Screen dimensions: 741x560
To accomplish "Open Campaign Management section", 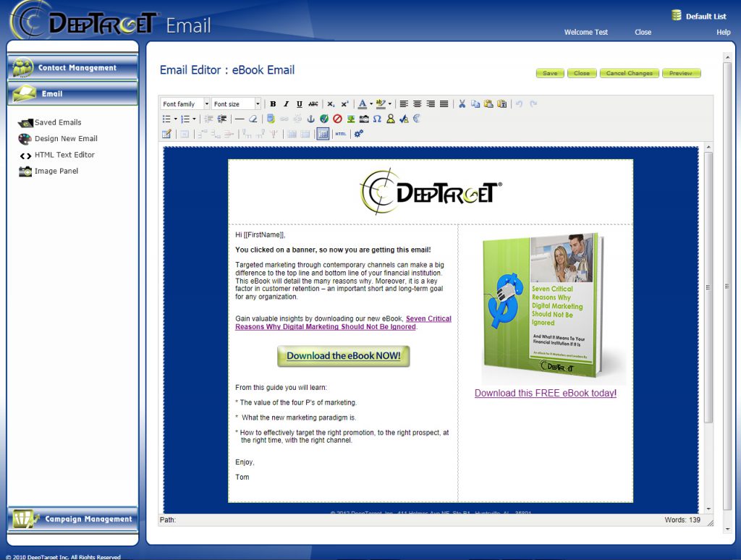I will [73, 519].
